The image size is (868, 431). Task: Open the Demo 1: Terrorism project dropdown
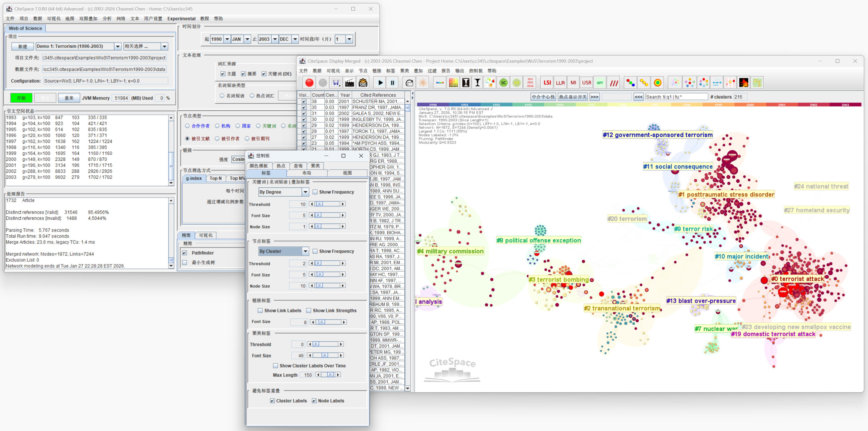pyautogui.click(x=118, y=46)
